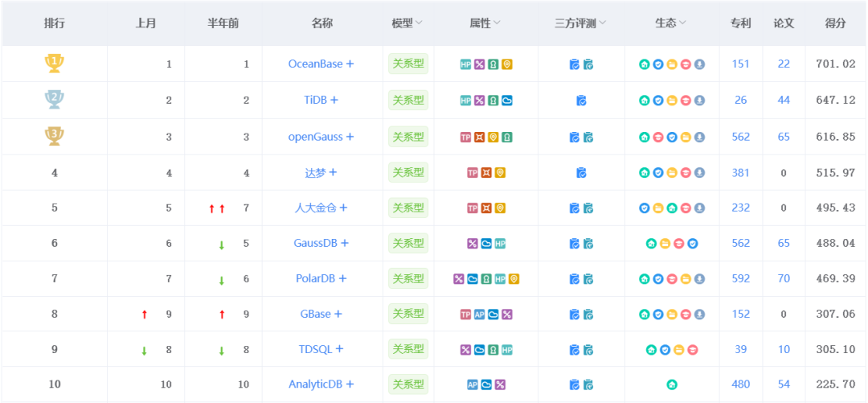Viewport: 868px width, 403px height.
Task: Click the HP attribute icon in OceanBase row
Action: pos(465,64)
